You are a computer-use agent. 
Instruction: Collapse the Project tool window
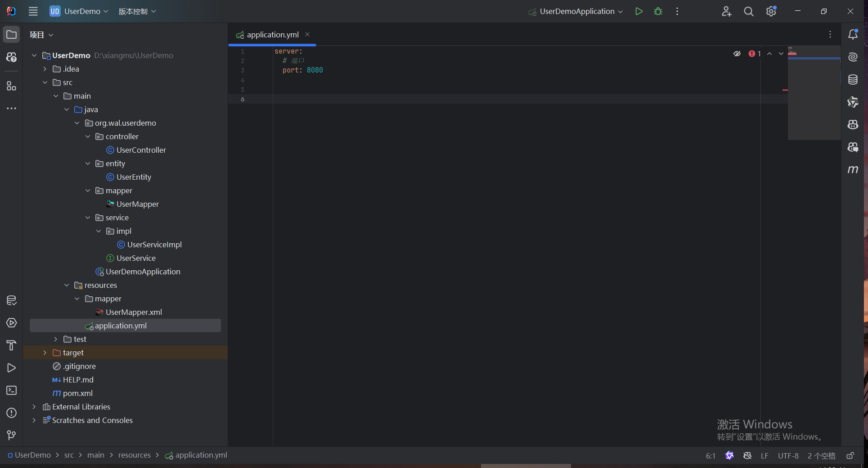[11, 34]
